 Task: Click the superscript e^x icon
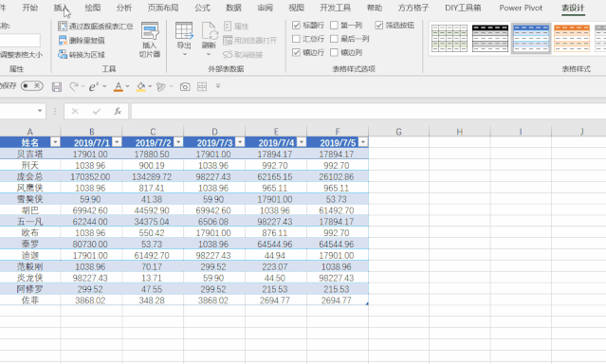[94, 86]
